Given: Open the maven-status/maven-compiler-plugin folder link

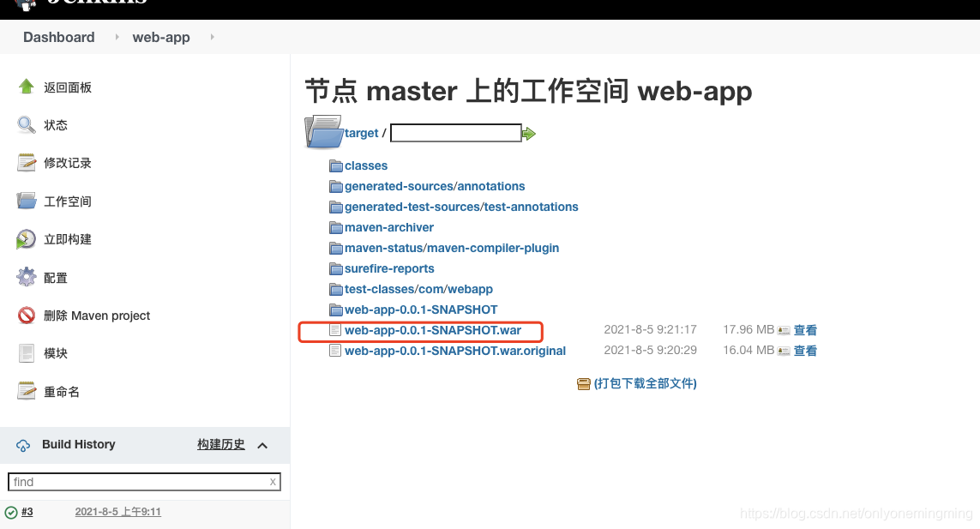Looking at the screenshot, I should 452,249.
